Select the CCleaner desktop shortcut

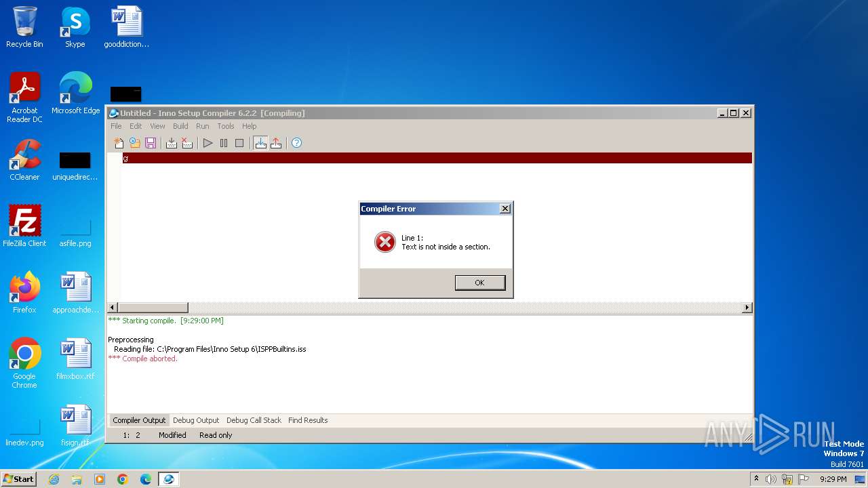click(24, 160)
